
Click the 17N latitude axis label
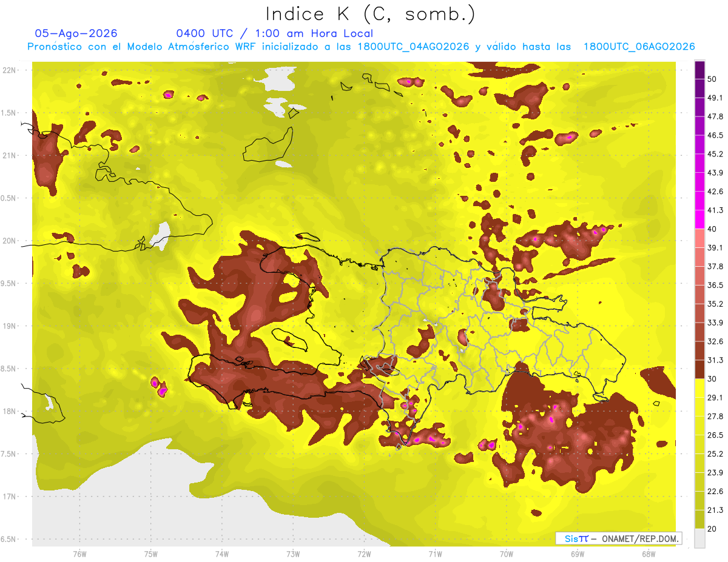(10, 497)
